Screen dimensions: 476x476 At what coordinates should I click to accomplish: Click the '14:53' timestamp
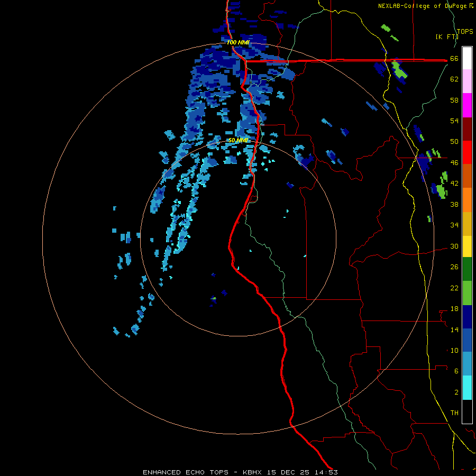point(326,472)
